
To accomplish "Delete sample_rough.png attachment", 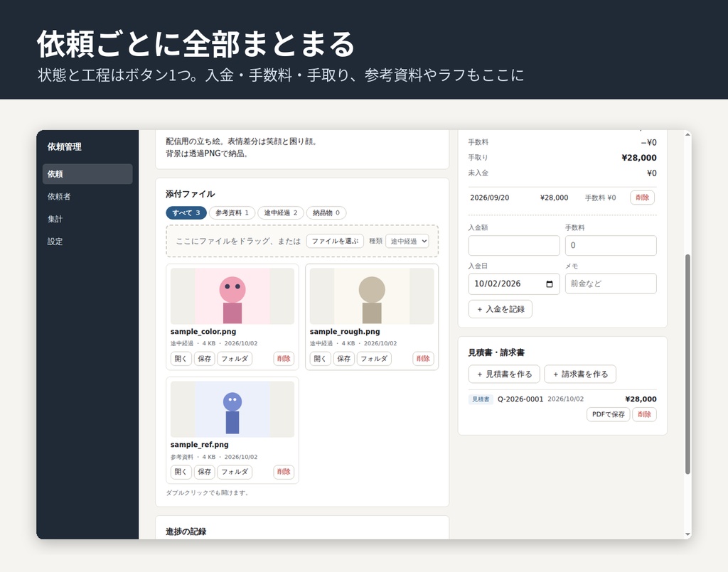I will (423, 359).
